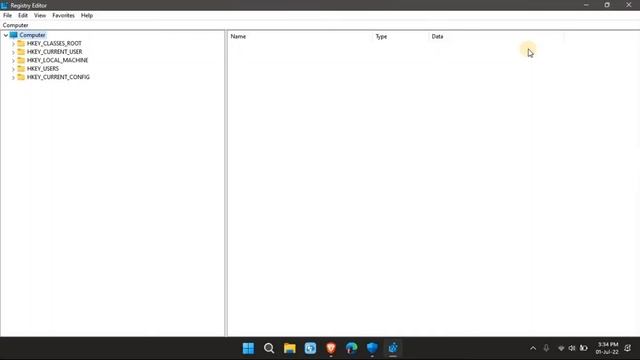Open Brave browser from taskbar
Image resolution: width=640 pixels, height=360 pixels.
[x=331, y=348]
